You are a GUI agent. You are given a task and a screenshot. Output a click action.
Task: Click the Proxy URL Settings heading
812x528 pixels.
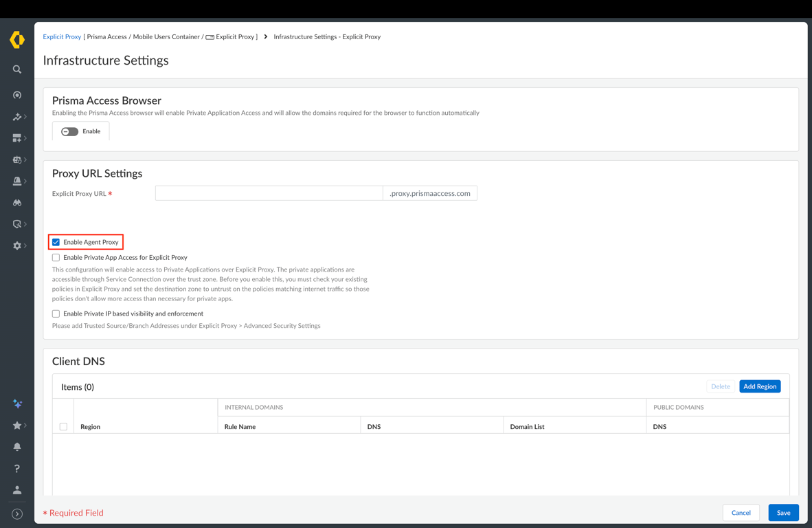97,173
